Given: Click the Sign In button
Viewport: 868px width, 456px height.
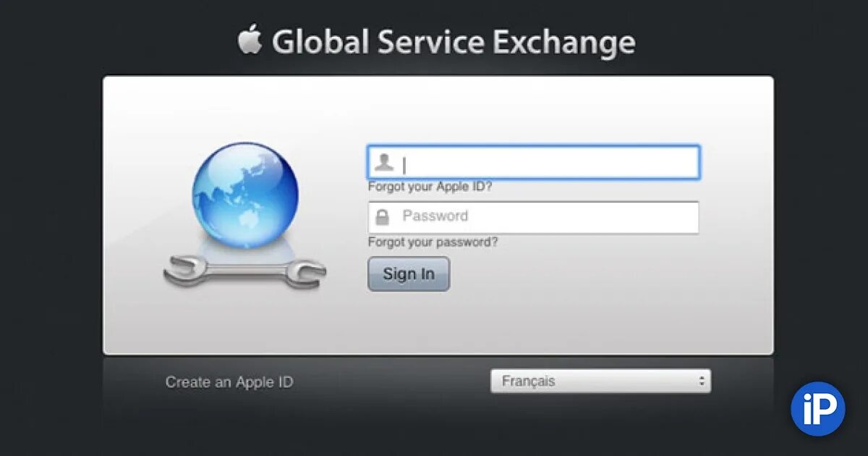Looking at the screenshot, I should coord(409,274).
